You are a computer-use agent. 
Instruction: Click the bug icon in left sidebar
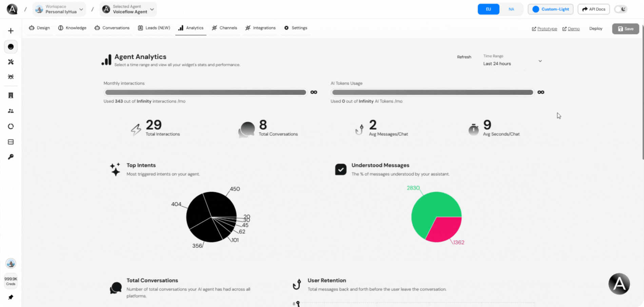click(11, 77)
